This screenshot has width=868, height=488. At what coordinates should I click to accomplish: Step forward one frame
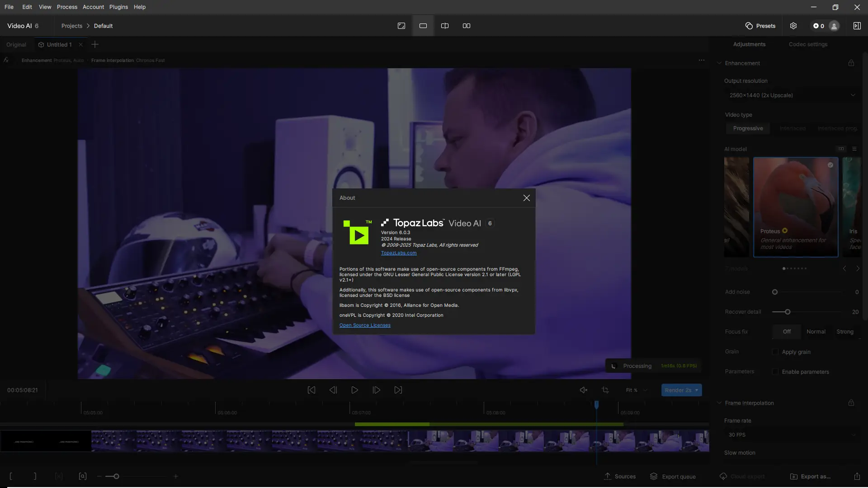tap(376, 390)
